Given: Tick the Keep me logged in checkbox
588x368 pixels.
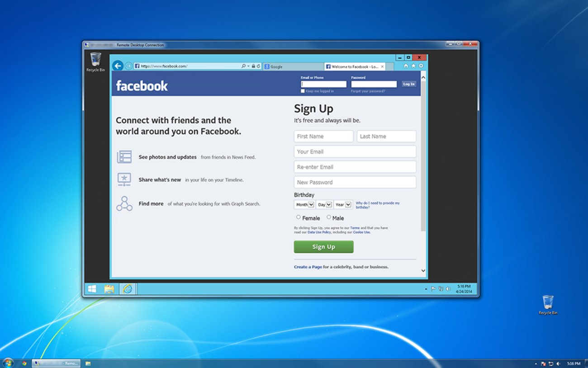Looking at the screenshot, I should tap(303, 91).
